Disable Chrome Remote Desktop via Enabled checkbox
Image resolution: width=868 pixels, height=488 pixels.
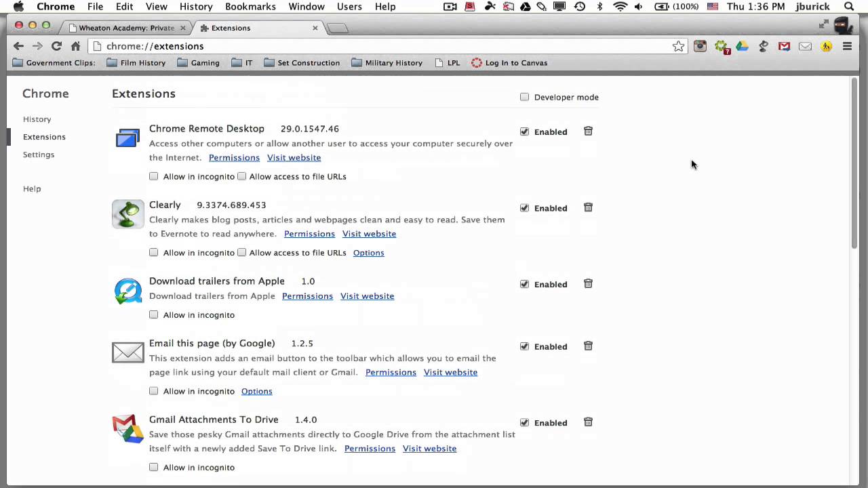(525, 131)
